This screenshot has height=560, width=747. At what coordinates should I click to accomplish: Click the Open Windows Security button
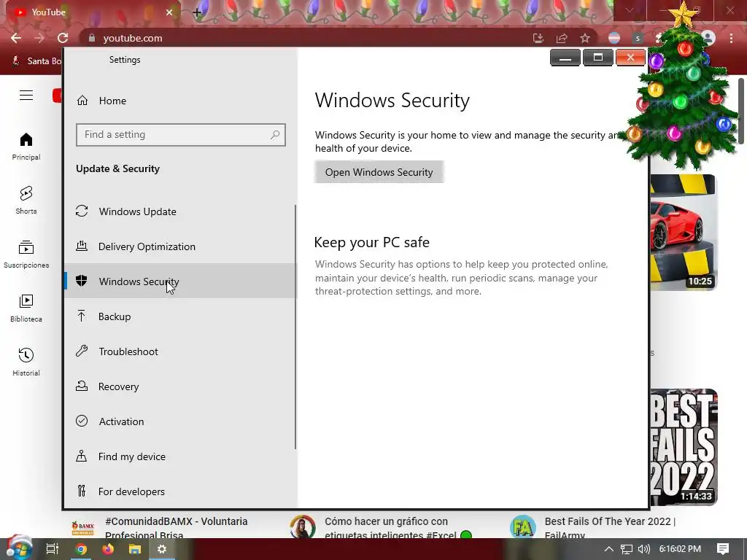pyautogui.click(x=379, y=172)
